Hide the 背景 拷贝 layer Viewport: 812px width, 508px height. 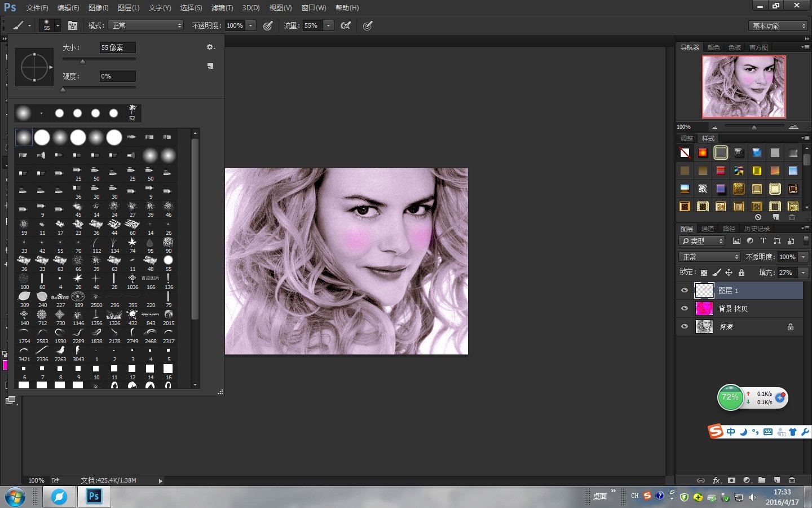click(684, 308)
